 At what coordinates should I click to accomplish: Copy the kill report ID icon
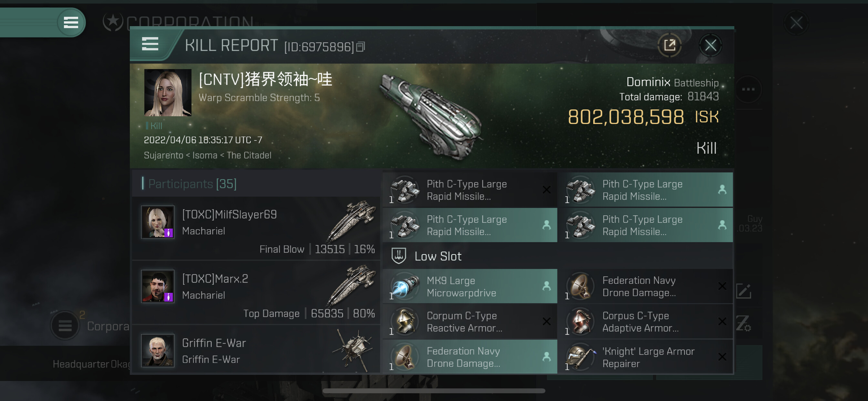tap(361, 47)
